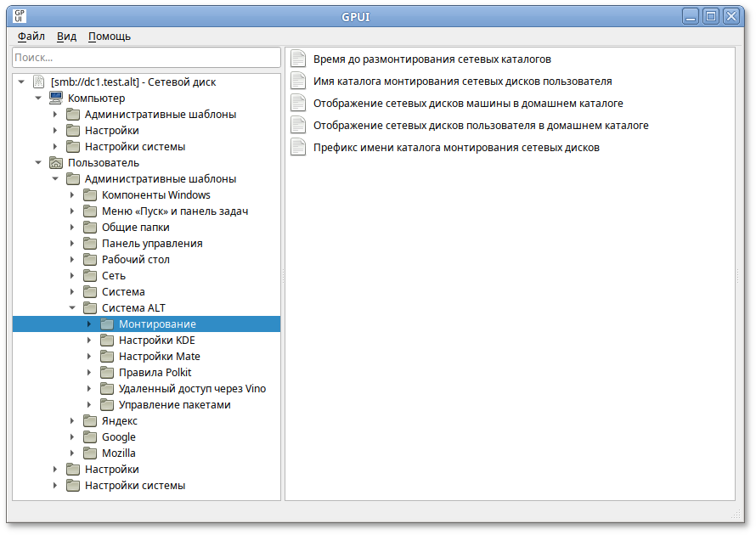This screenshot has height=535, width=756.
Task: Click the policy icon for Префикс имени каталога
Action: 298,147
